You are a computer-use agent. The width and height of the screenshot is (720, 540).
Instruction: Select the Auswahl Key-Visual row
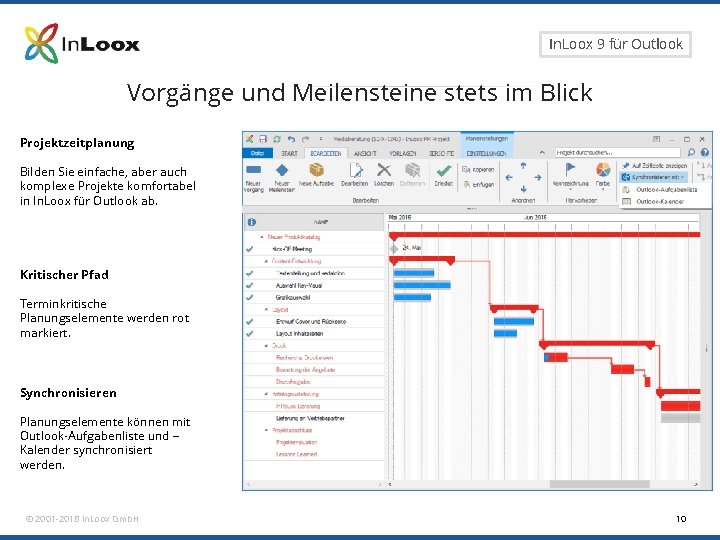pyautogui.click(x=314, y=285)
